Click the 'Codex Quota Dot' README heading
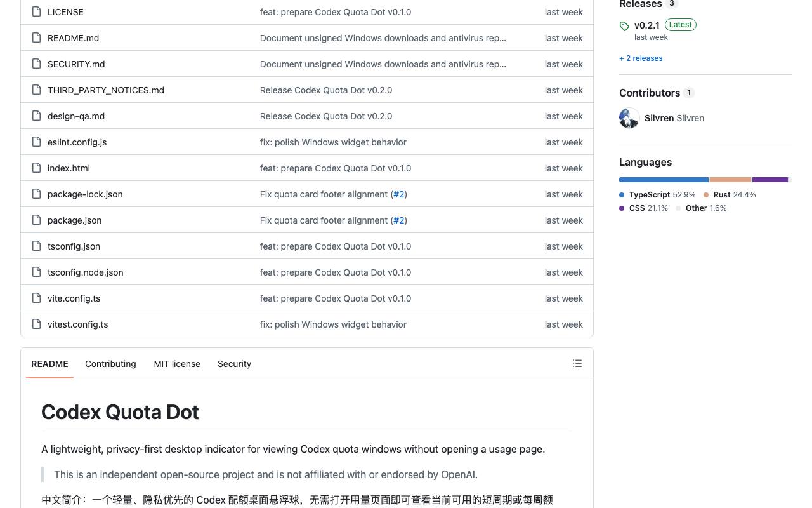Image resolution: width=812 pixels, height=508 pixels. 120,412
